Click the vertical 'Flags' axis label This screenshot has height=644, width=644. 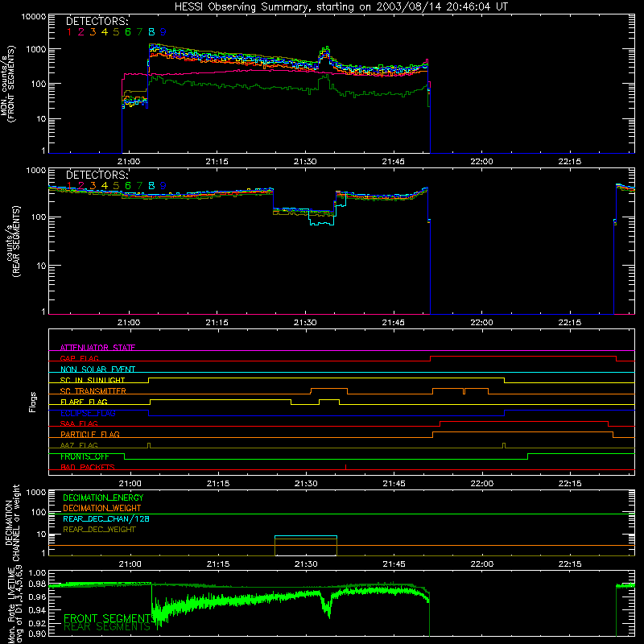[33, 402]
